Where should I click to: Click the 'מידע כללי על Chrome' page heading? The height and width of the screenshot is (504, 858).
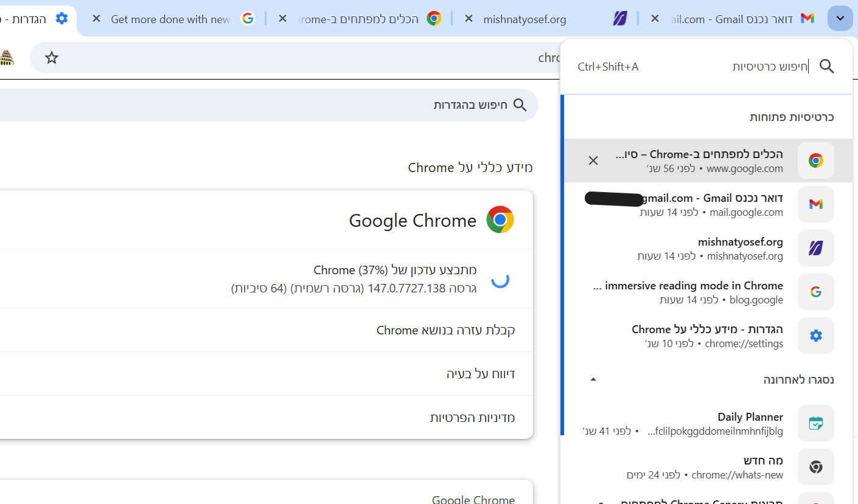point(470,167)
